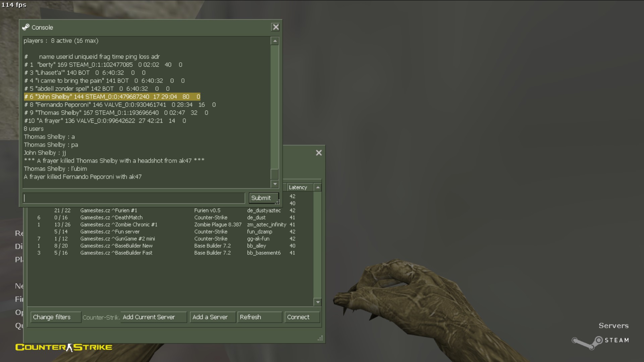Click the highlighted John Shelby console line
The width and height of the screenshot is (644, 362).
click(112, 97)
